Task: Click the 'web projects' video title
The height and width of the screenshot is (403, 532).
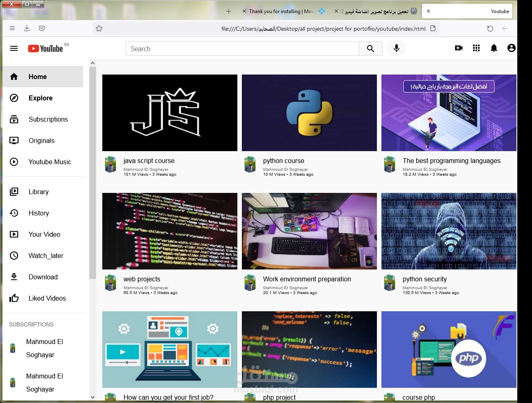Action: tap(142, 279)
